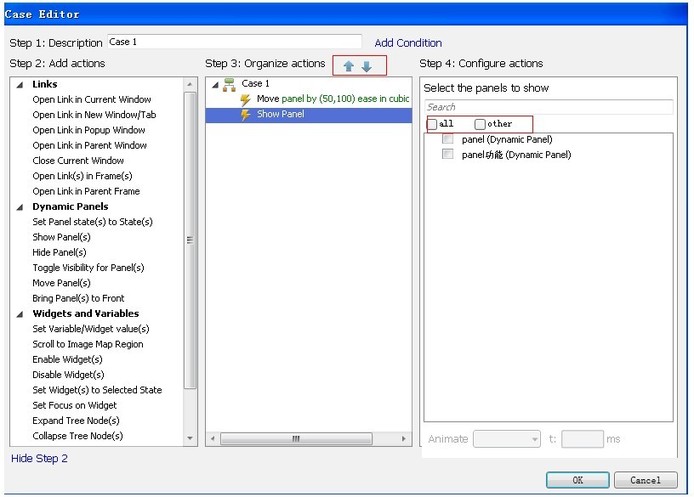
Task: Click the Case 1 tree node icon
Action: (230, 84)
